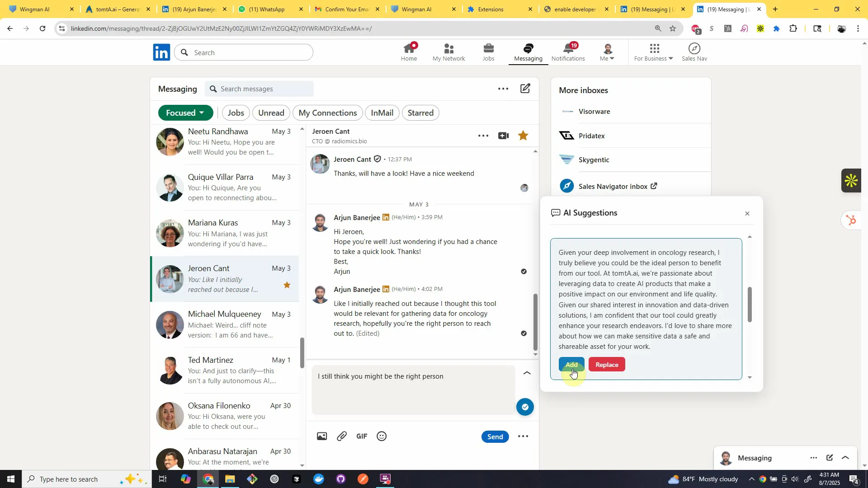Open the Notifications bell
This screenshot has width=868, height=488.
[x=568, y=52]
